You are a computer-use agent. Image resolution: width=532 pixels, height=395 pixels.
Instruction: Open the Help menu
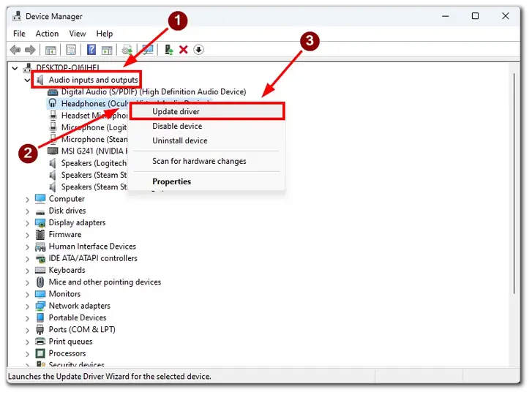(104, 34)
